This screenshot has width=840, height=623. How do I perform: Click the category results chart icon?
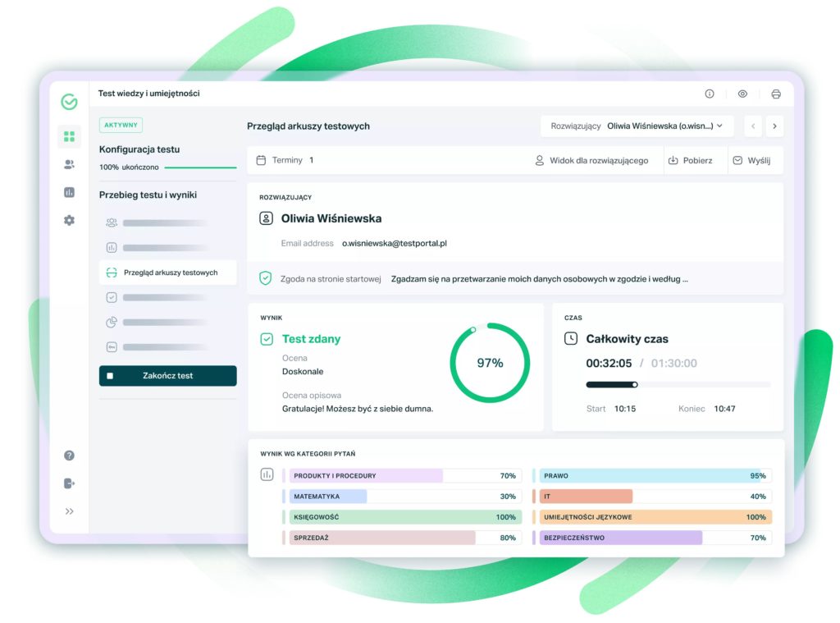(x=267, y=474)
